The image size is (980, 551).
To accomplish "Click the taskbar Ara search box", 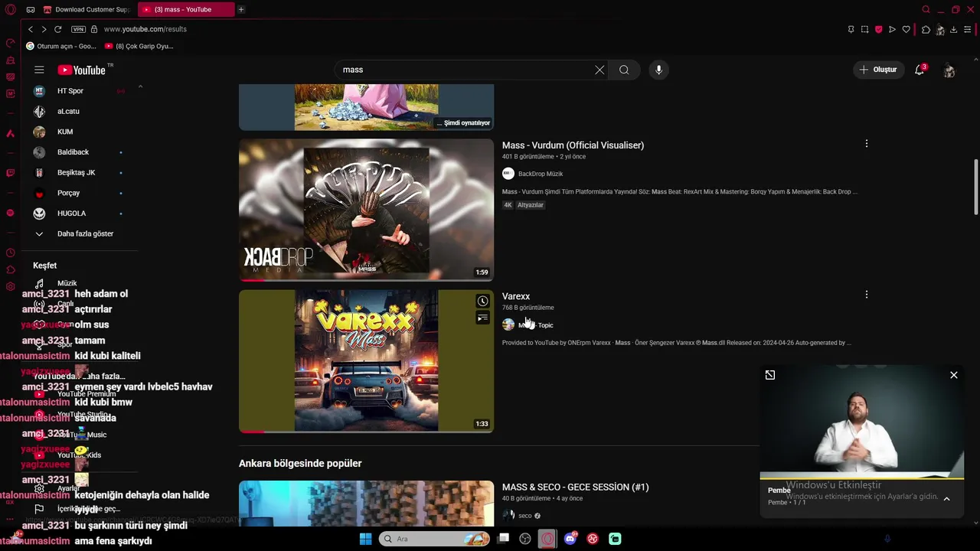I will [434, 539].
